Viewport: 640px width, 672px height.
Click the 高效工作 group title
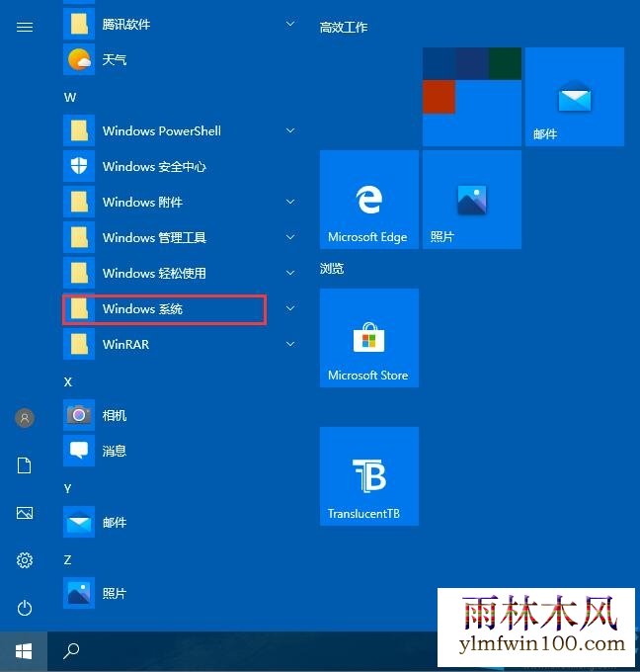click(x=344, y=28)
